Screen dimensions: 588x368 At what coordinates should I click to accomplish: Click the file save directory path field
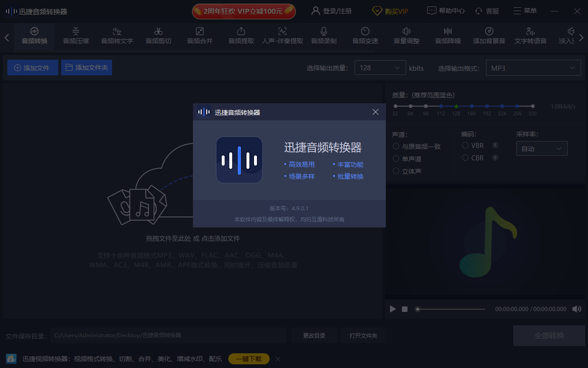pos(169,335)
